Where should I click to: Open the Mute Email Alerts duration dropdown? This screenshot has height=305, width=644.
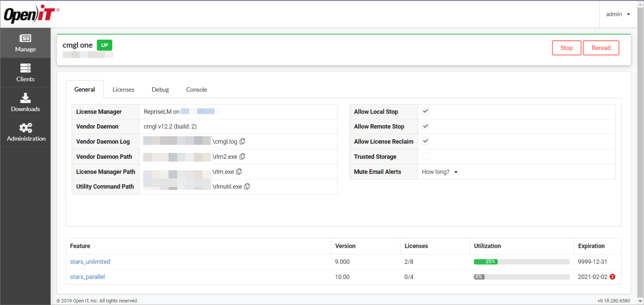[439, 171]
